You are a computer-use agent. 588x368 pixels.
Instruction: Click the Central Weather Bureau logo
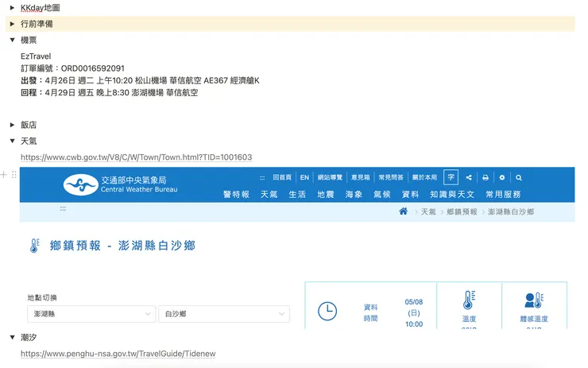click(x=120, y=184)
